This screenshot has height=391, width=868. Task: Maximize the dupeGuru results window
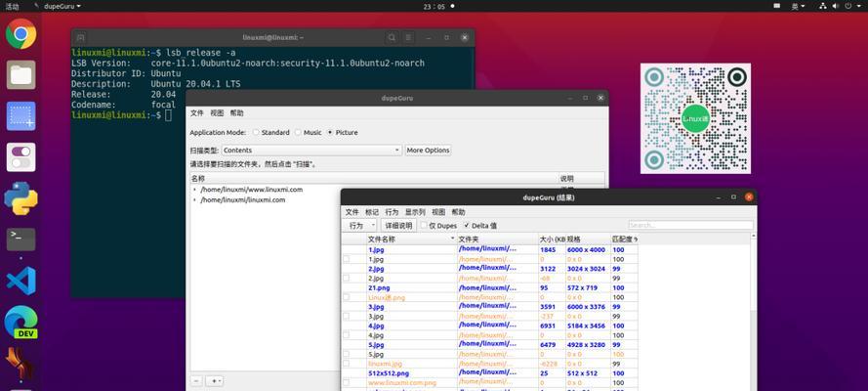[733, 197]
